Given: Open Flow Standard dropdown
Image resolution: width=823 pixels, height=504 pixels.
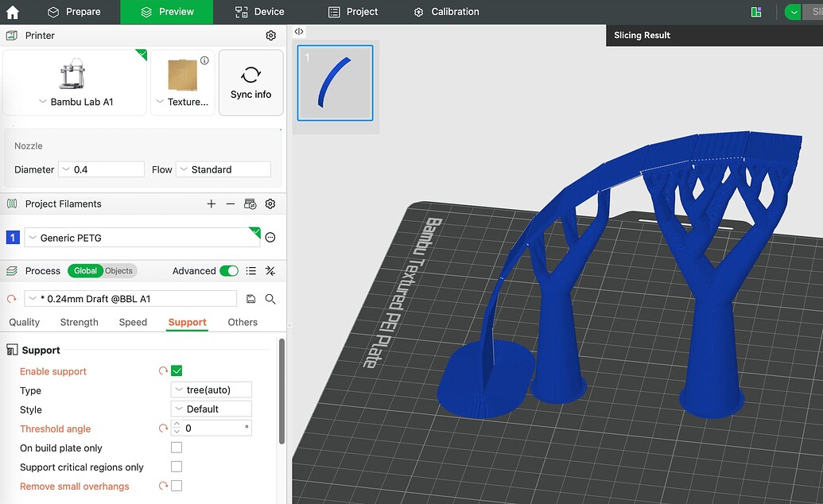Looking at the screenshot, I should pos(223,169).
